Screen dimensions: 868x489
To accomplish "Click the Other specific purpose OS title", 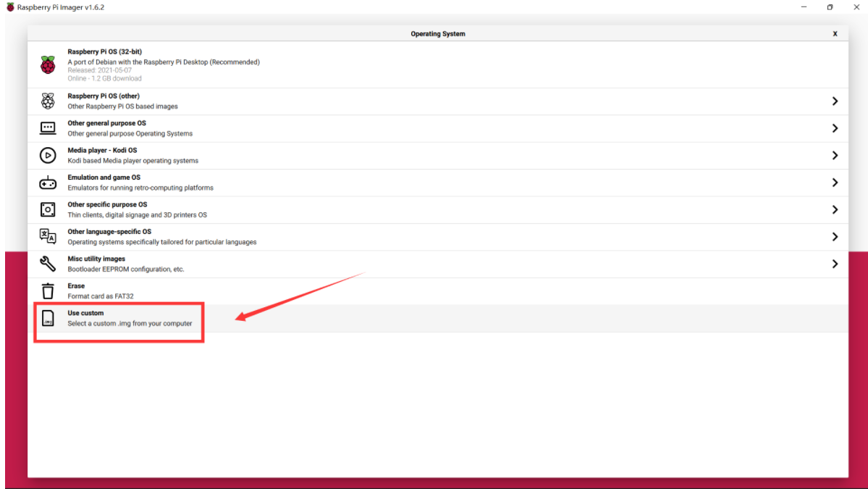I will tap(107, 204).
